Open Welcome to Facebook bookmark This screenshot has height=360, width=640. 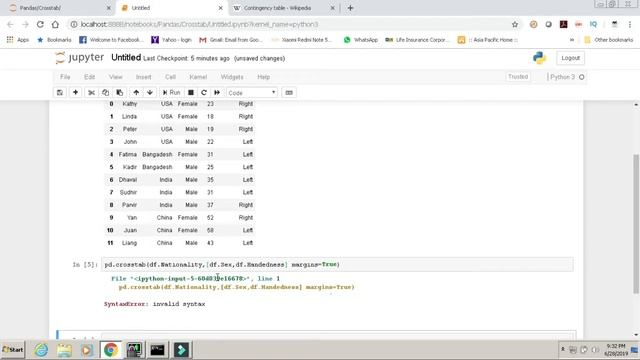point(111,40)
